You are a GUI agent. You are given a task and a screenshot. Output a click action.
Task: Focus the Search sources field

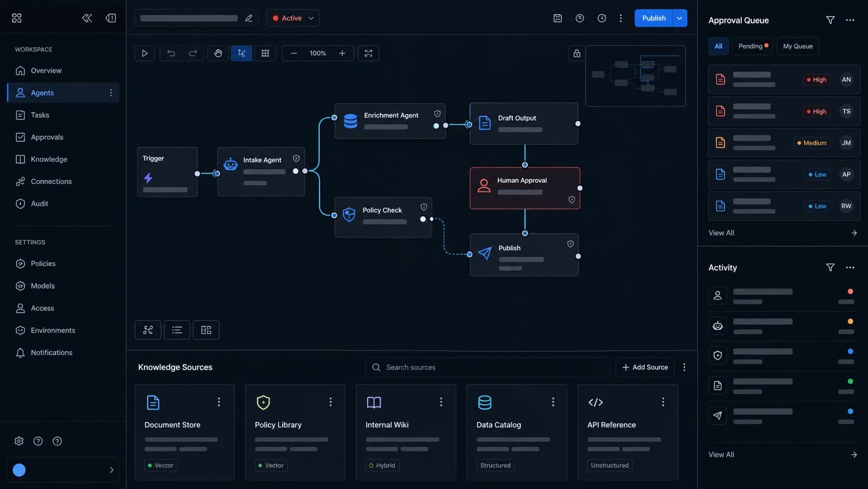pyautogui.click(x=487, y=367)
